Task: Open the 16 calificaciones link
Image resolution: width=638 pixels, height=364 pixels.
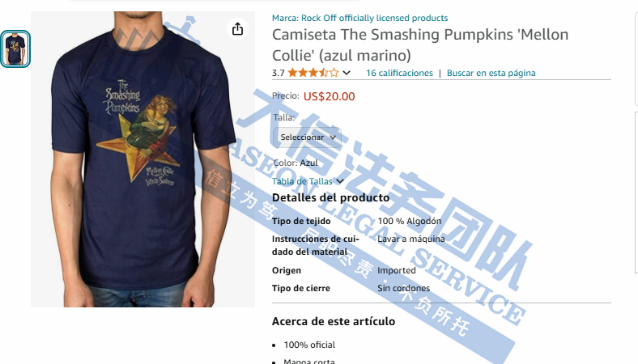Action: click(399, 73)
